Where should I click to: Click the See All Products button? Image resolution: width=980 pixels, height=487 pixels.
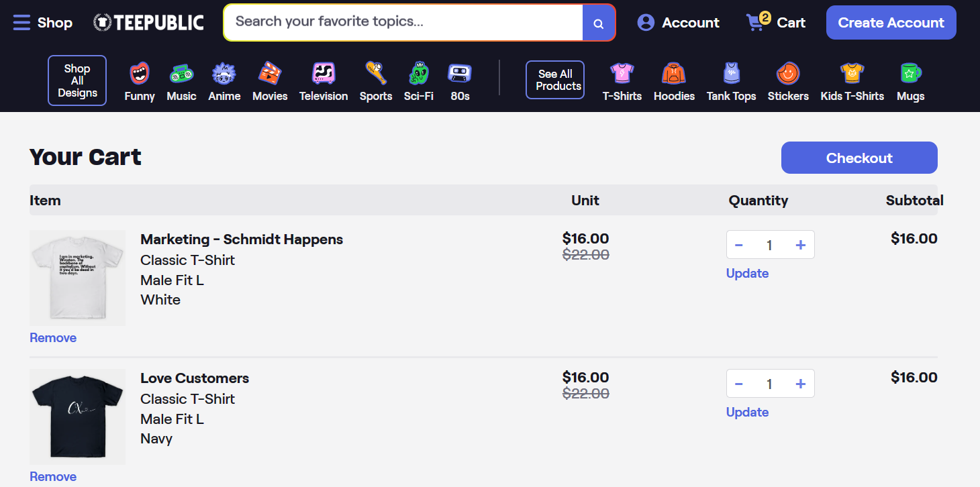(x=555, y=80)
